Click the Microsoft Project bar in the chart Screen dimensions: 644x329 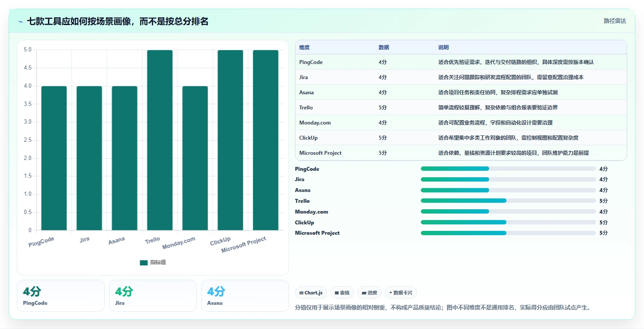(266, 140)
